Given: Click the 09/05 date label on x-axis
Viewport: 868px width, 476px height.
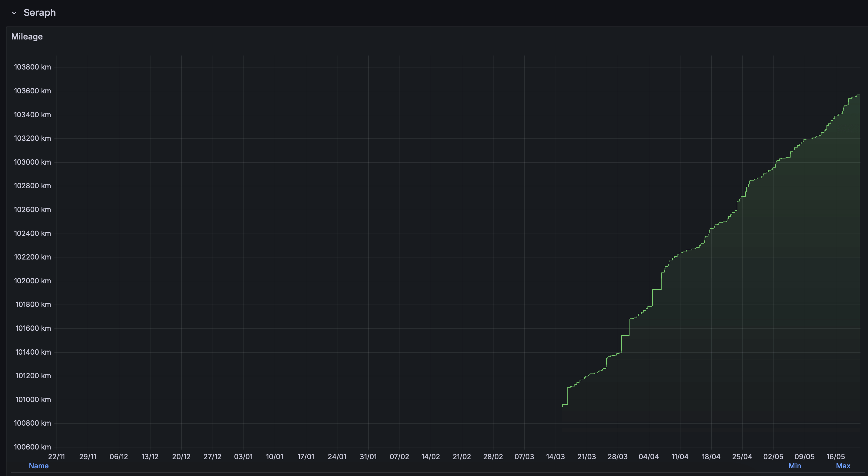Looking at the screenshot, I should [x=804, y=457].
